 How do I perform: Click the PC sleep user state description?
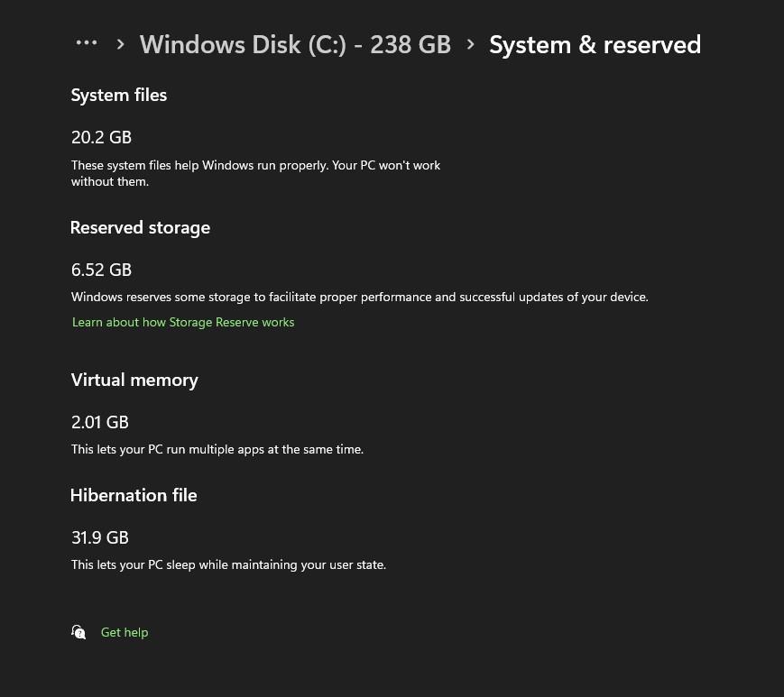(228, 564)
